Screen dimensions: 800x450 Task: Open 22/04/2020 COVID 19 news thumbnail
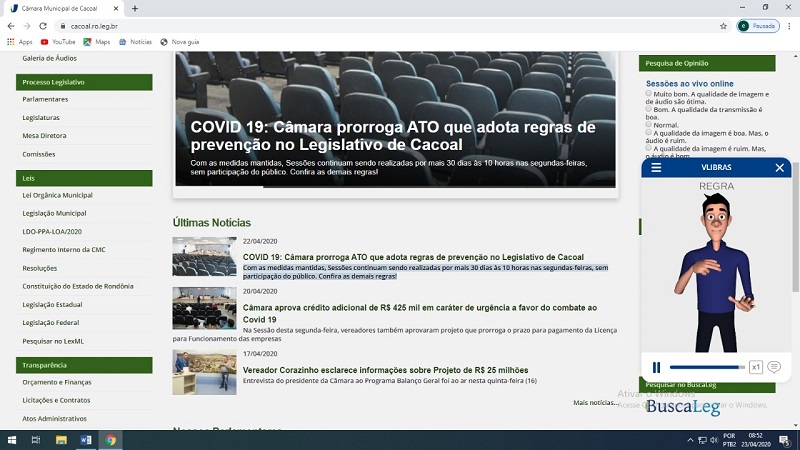(204, 257)
